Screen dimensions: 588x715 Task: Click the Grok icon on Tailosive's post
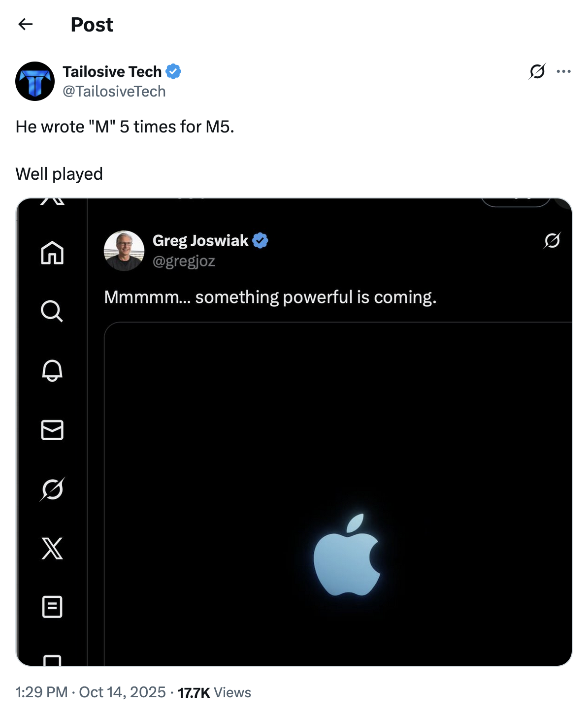tap(537, 71)
